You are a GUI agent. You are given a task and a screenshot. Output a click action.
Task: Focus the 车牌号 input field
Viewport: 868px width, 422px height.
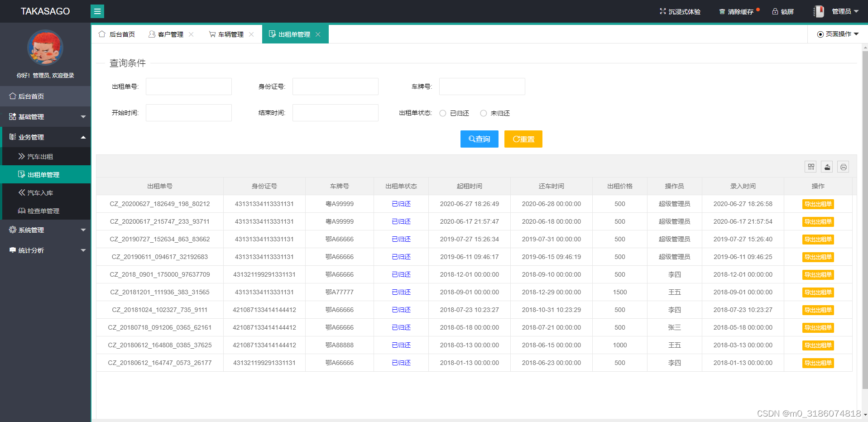[x=482, y=86]
